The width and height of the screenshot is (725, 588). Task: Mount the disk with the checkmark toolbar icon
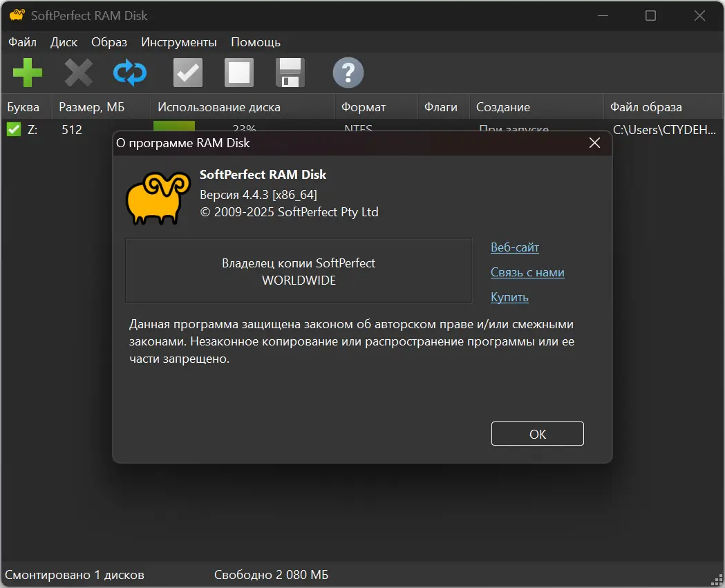(x=187, y=72)
